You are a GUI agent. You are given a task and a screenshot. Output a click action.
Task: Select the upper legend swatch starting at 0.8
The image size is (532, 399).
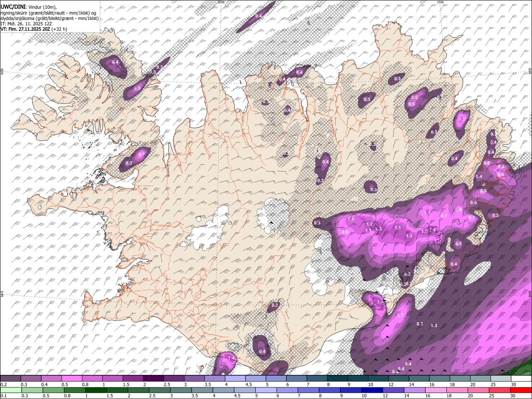pyautogui.click(x=92, y=379)
